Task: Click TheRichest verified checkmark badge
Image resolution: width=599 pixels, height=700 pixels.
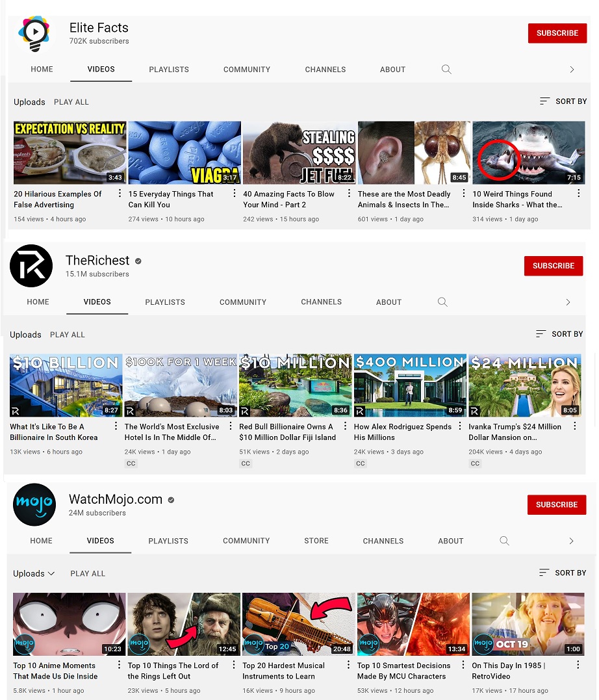Action: 138,261
